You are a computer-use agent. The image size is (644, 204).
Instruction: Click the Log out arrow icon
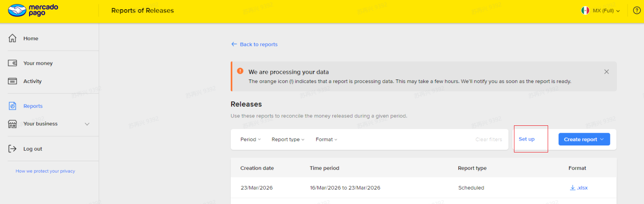click(12, 149)
